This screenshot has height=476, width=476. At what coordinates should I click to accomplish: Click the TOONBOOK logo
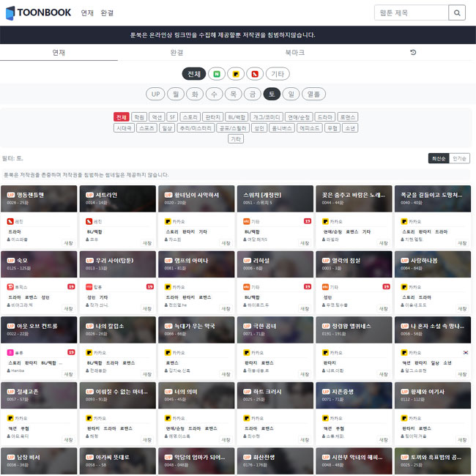[38, 12]
